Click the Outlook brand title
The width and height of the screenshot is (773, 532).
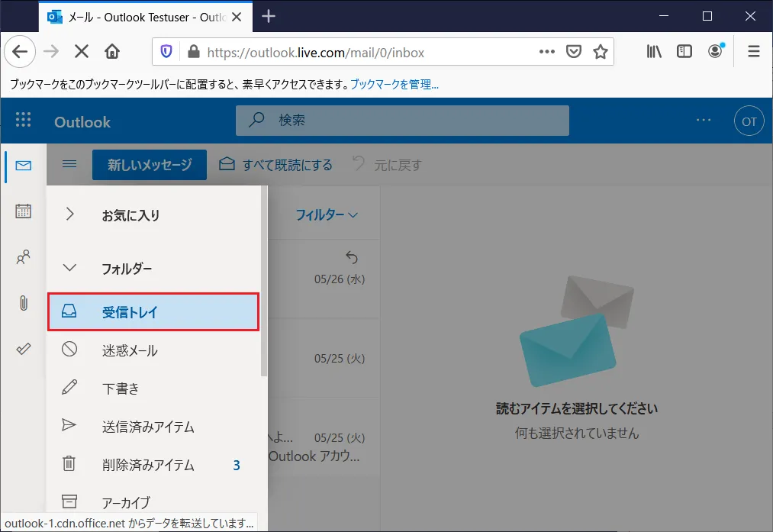(82, 122)
